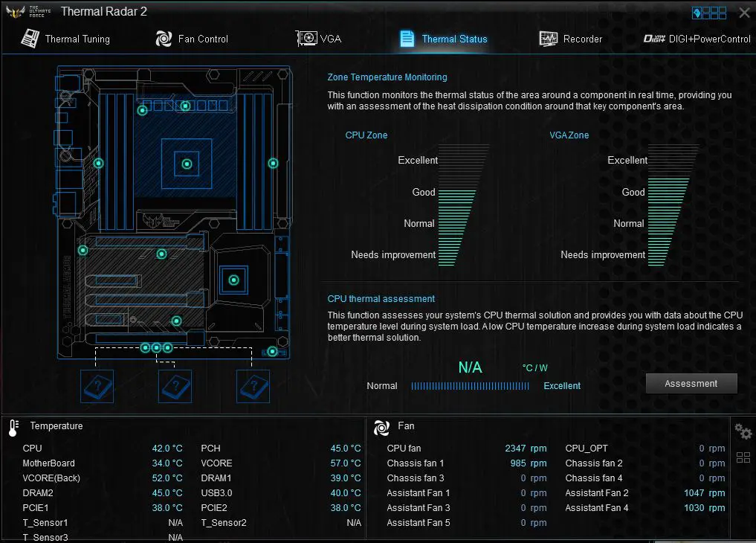Click the TUF logo in title bar
The height and width of the screenshot is (543, 756).
pos(15,12)
